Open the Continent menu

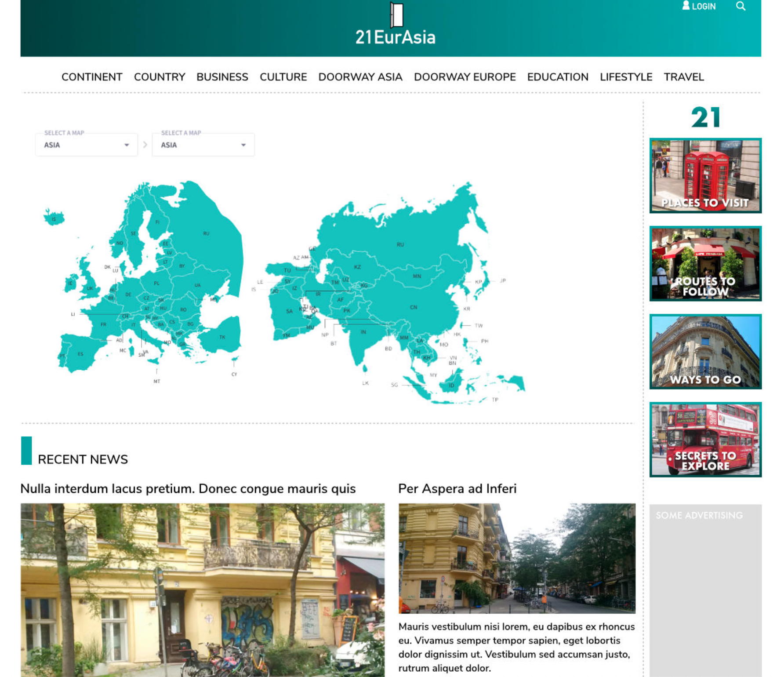pos(92,77)
